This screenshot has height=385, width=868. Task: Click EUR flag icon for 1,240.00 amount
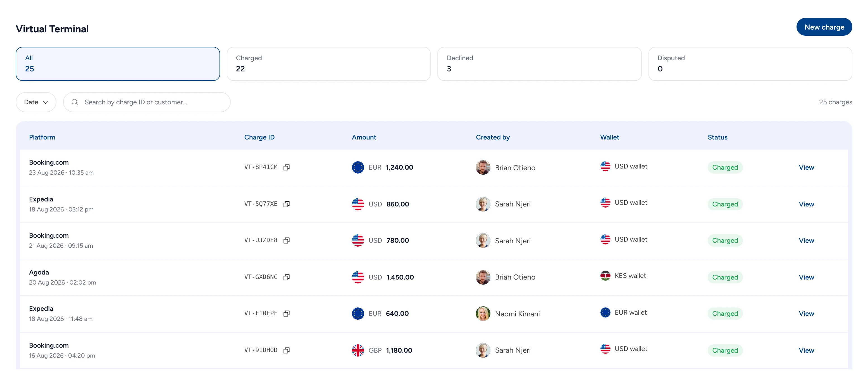pyautogui.click(x=358, y=167)
